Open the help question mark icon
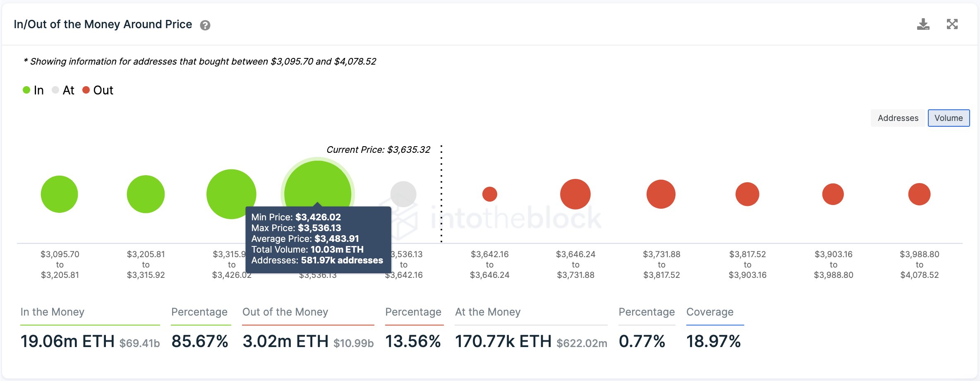The image size is (980, 381). pos(205,26)
